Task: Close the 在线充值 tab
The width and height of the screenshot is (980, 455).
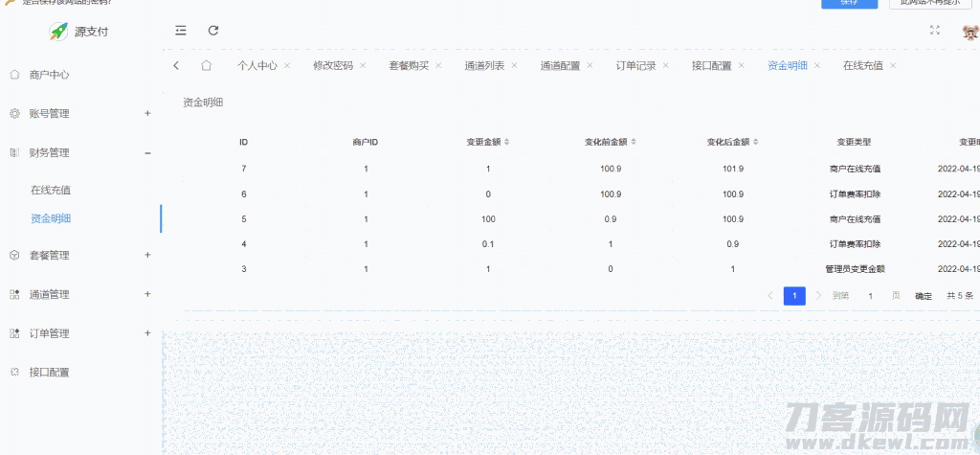Action: click(x=893, y=65)
